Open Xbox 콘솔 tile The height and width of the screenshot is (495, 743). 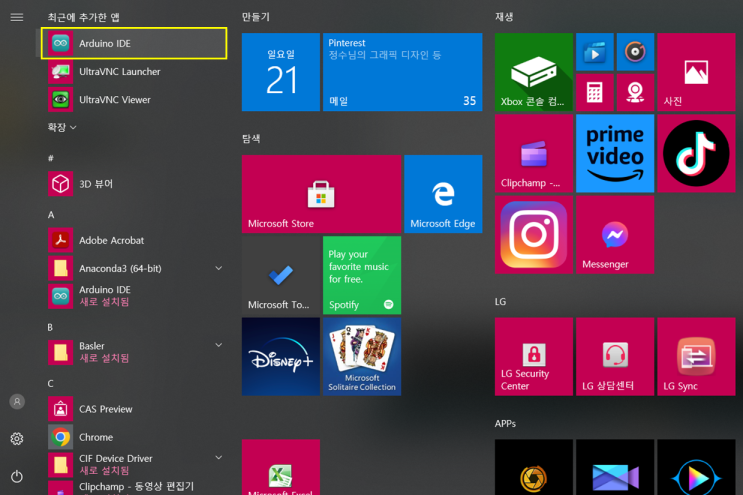click(534, 72)
